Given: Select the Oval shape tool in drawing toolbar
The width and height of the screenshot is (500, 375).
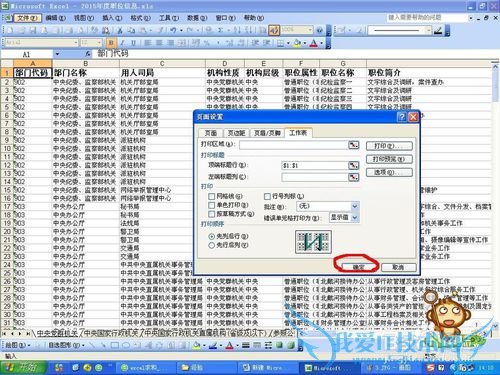Looking at the screenshot, I should [126, 345].
